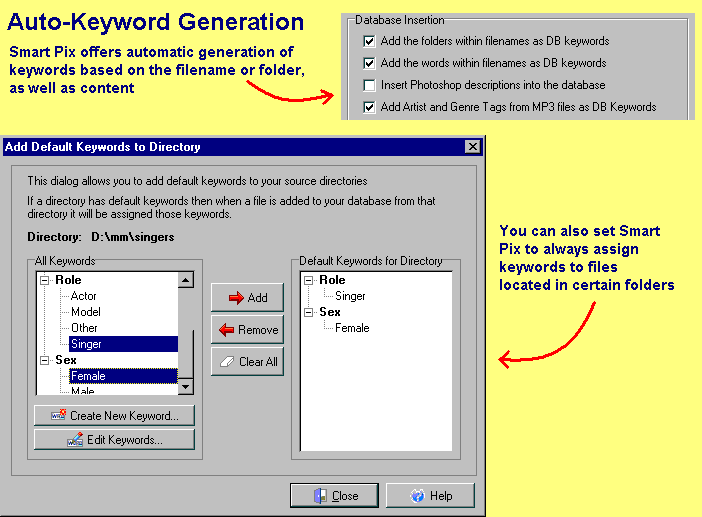Click the Add text label
Viewport: 702px width, 517px height.
tap(257, 298)
